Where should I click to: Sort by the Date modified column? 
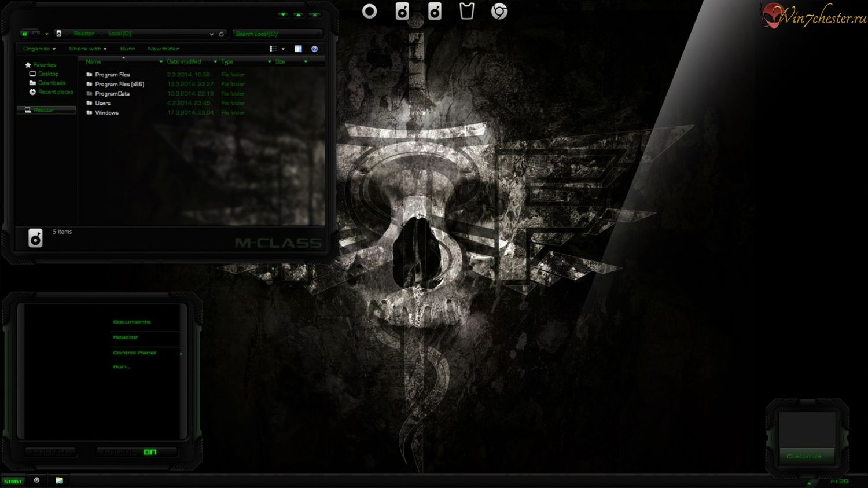[x=184, y=61]
